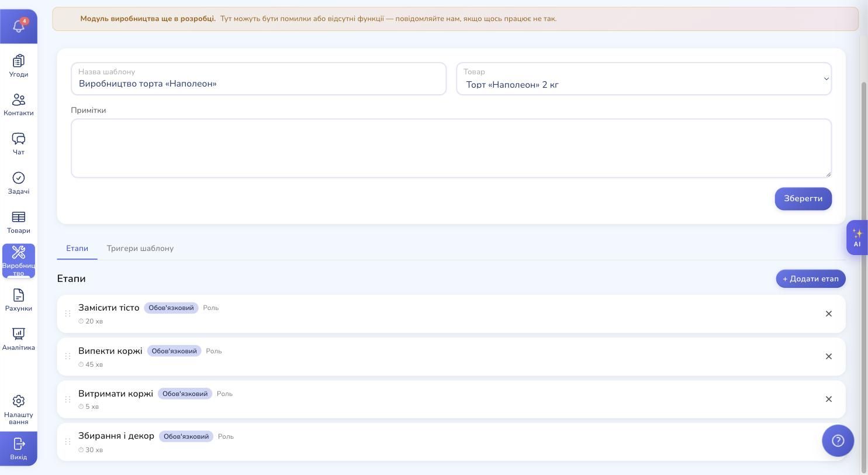
Task: Remove the Замісити тісто stage
Action: [x=828, y=314]
